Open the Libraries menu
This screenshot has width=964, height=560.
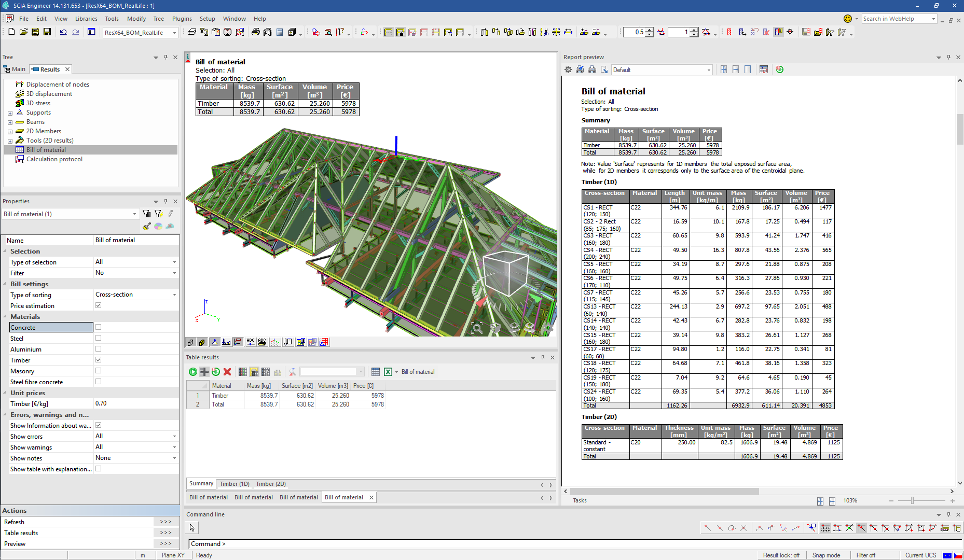point(86,19)
